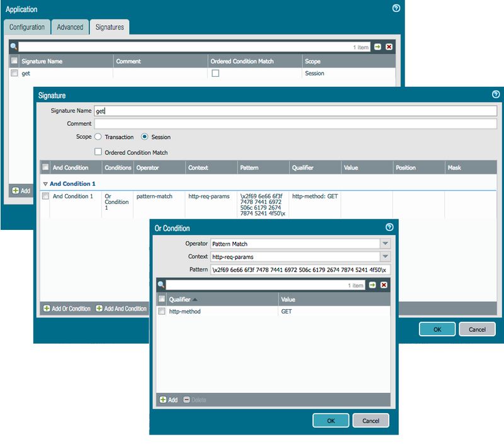
Task: Open the Operator dropdown arrow
Action: tap(385, 244)
